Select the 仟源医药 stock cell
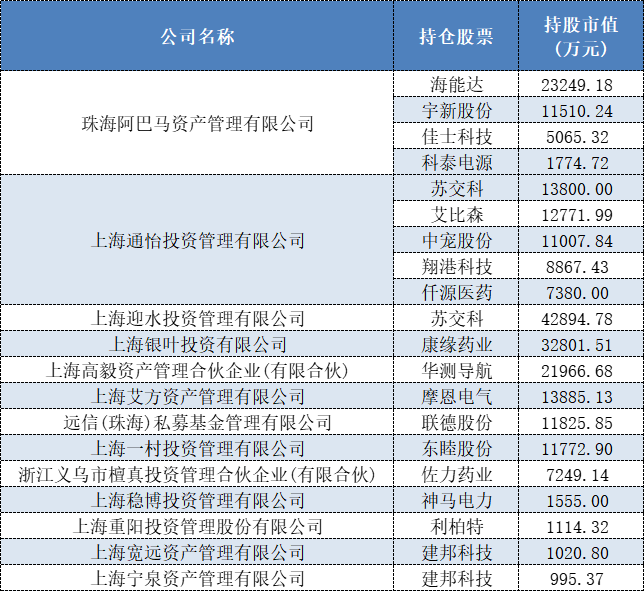Viewport: 644px width, 591px height. tap(456, 292)
